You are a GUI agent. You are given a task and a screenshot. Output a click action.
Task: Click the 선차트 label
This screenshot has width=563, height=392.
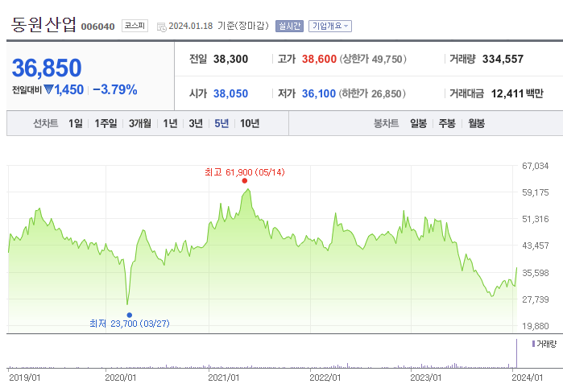(46, 123)
